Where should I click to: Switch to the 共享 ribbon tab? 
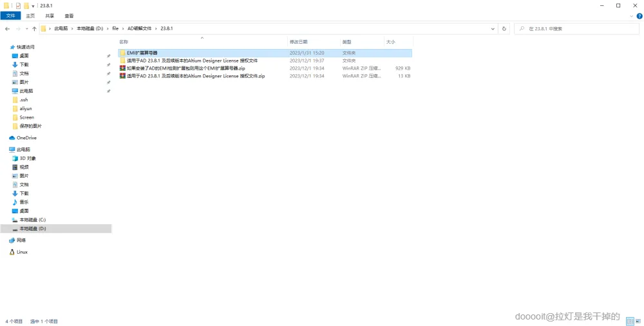[50, 15]
